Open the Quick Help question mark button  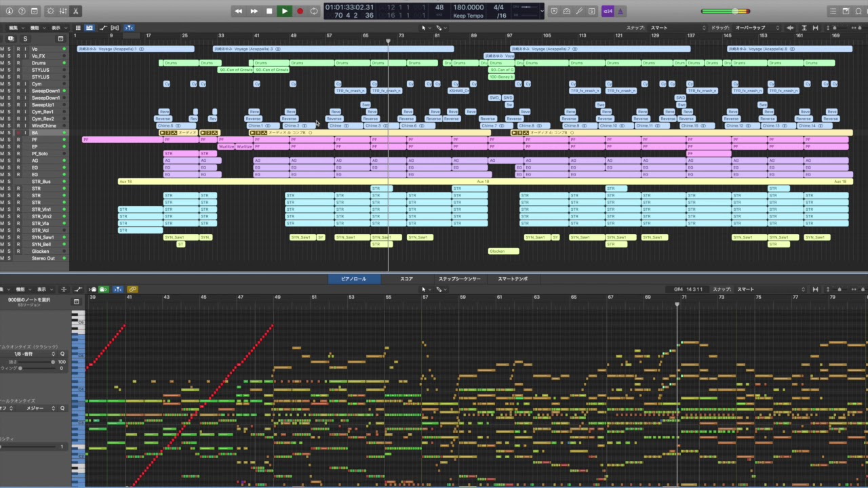click(22, 12)
